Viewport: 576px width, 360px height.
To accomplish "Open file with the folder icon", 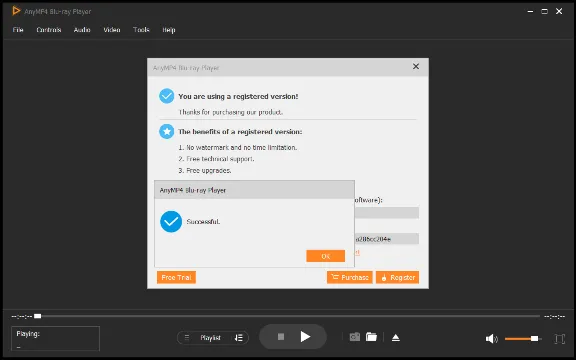I will (371, 337).
